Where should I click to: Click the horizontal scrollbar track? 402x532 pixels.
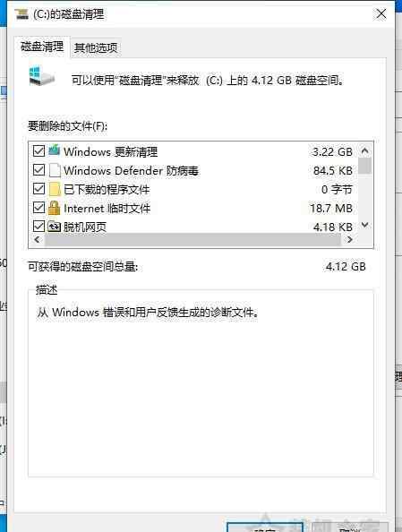tap(192, 239)
